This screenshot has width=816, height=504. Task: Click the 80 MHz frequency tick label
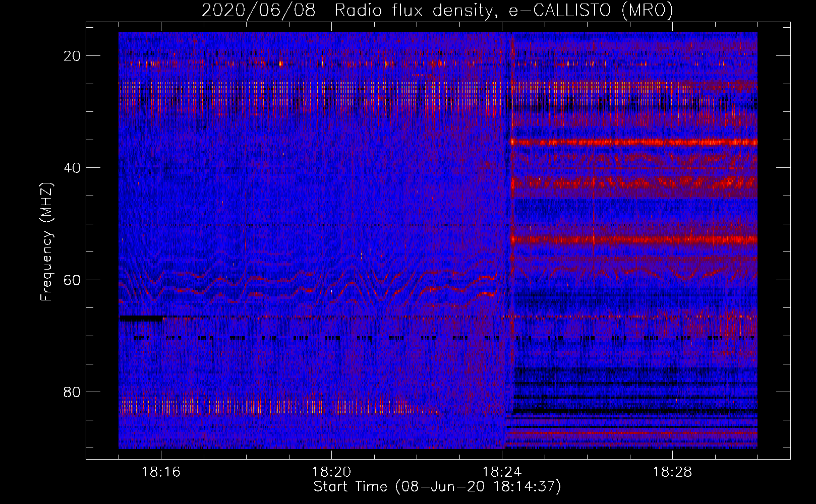coord(72,392)
